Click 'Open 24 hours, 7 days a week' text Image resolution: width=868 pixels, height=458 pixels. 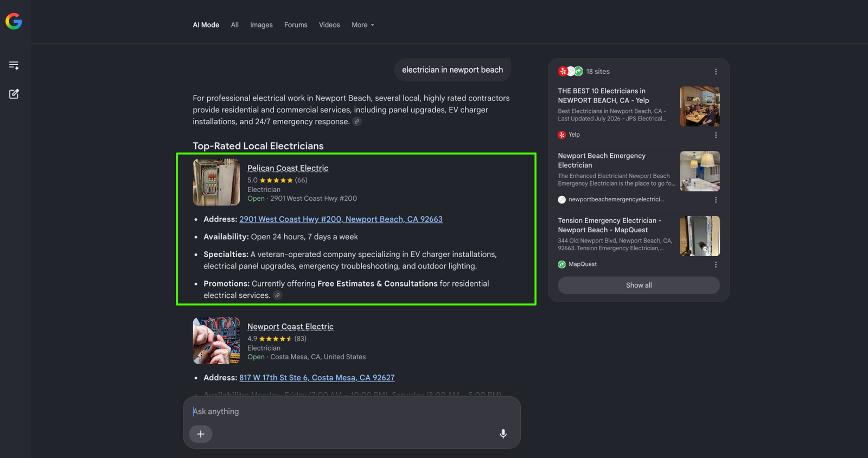pos(304,237)
